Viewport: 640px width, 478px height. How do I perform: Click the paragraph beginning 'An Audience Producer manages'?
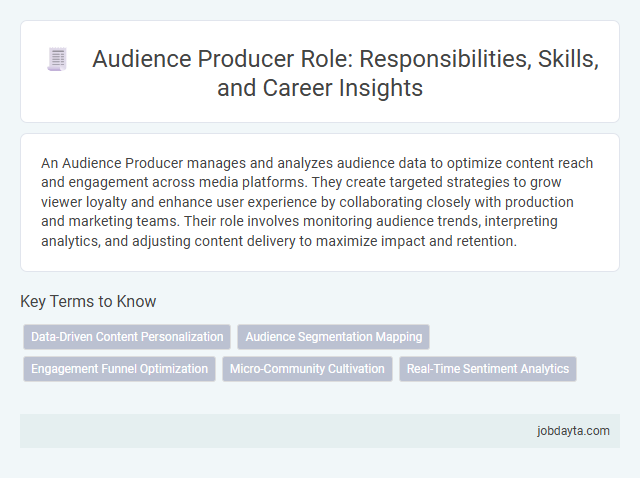tap(317, 202)
